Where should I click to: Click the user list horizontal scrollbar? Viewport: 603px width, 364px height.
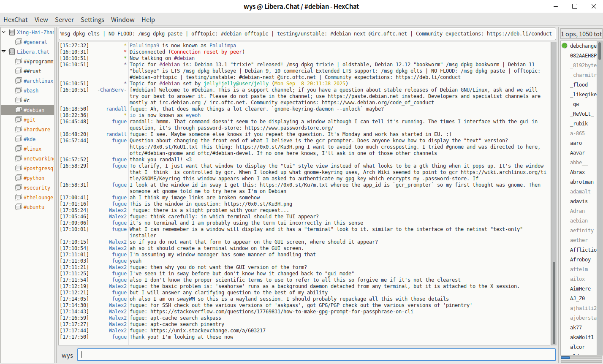565,358
